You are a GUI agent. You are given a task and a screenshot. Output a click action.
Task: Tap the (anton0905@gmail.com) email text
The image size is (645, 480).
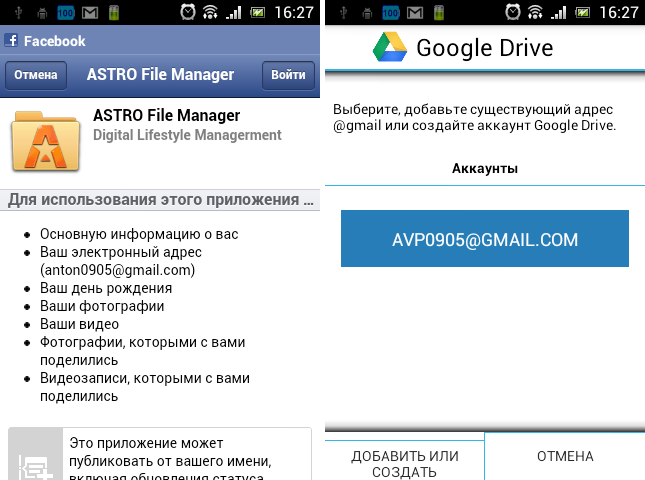coord(118,270)
